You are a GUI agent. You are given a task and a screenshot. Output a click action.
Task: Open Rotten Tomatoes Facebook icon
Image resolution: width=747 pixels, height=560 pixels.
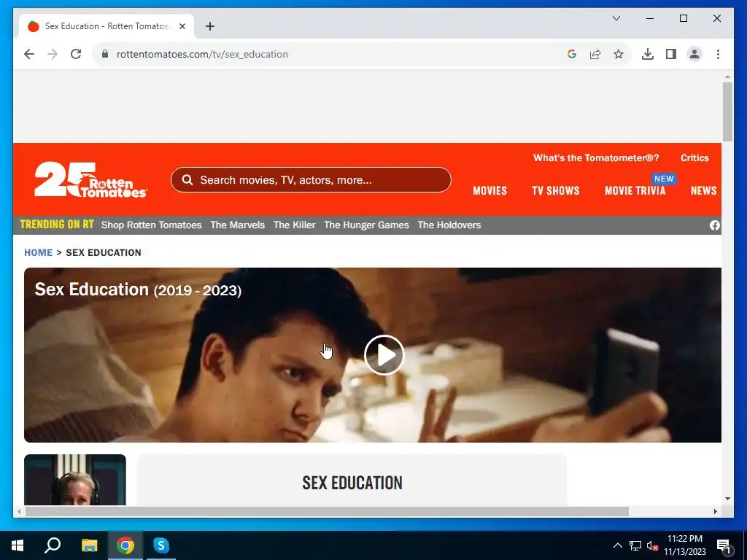715,225
